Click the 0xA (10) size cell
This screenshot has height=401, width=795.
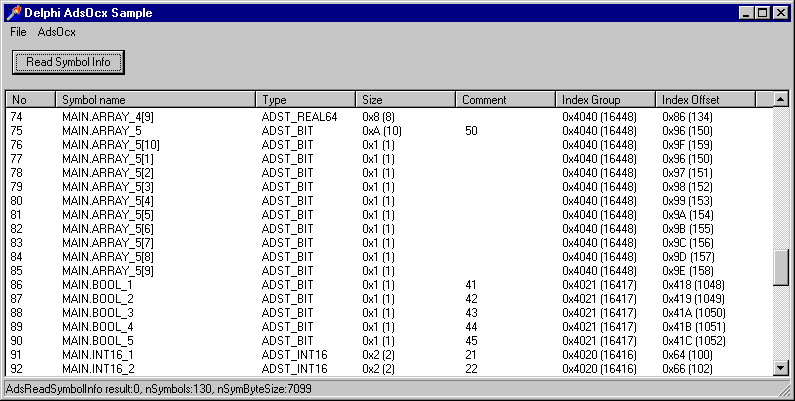382,131
